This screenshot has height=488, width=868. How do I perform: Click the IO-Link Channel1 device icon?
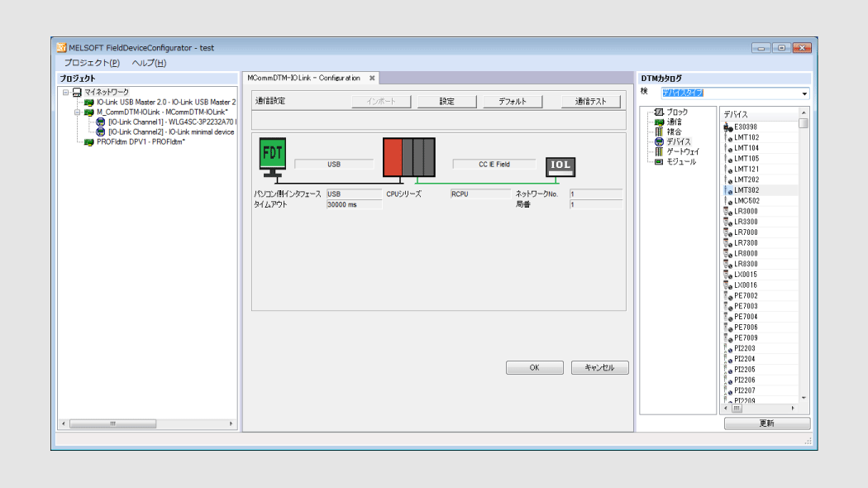pyautogui.click(x=101, y=122)
